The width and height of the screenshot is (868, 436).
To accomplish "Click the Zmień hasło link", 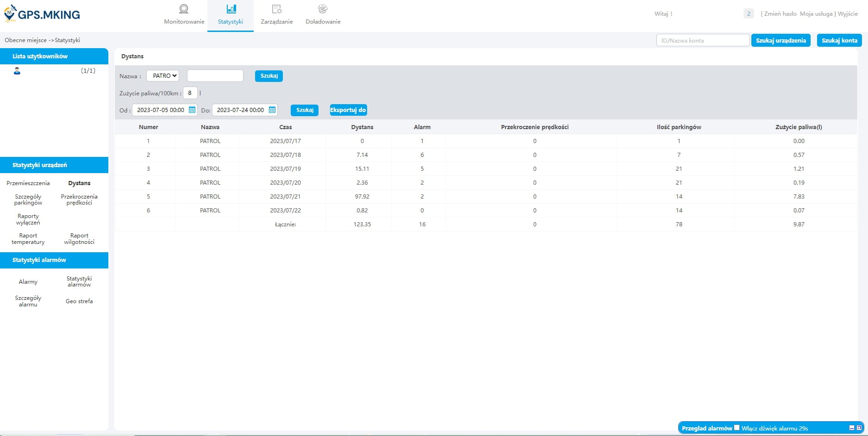I will 780,14.
